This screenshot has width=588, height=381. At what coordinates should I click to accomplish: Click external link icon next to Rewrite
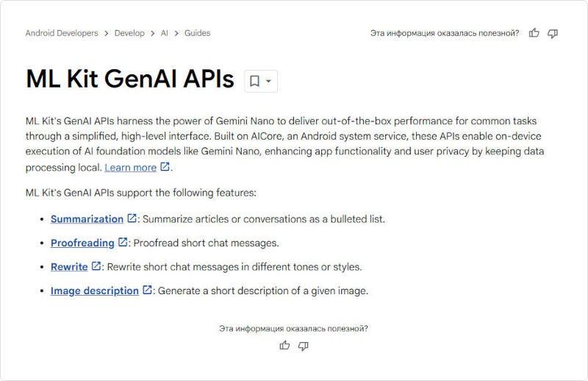(96, 266)
